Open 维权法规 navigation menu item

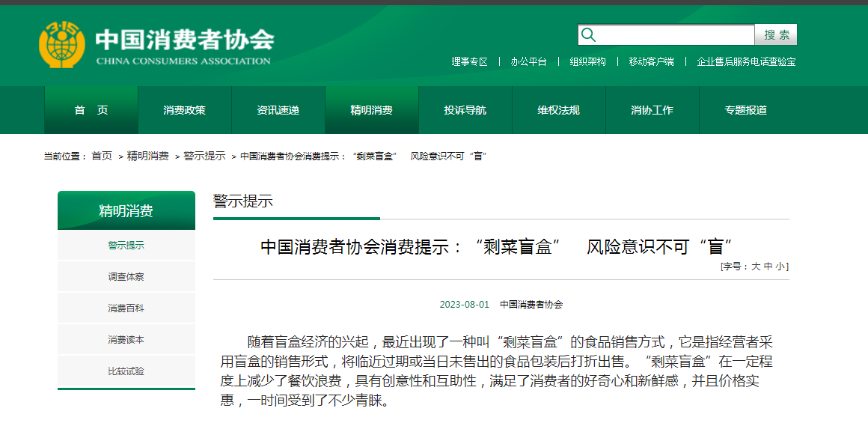pyautogui.click(x=558, y=110)
